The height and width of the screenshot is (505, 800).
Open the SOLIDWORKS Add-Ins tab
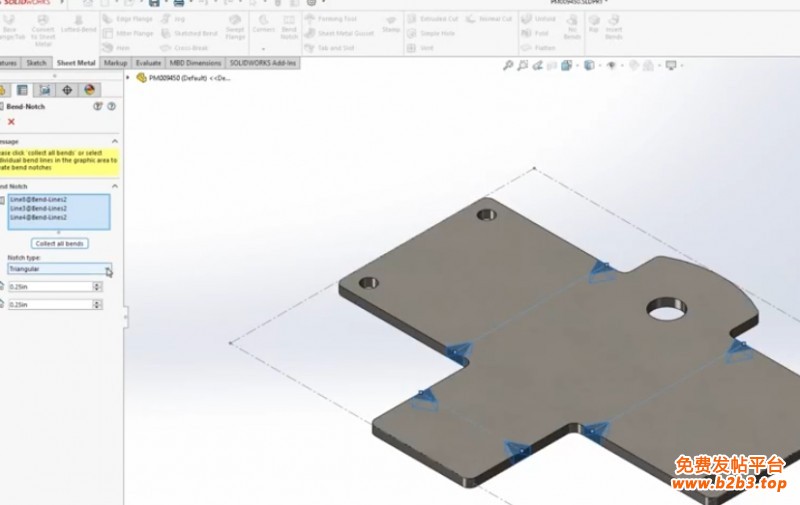(262, 63)
